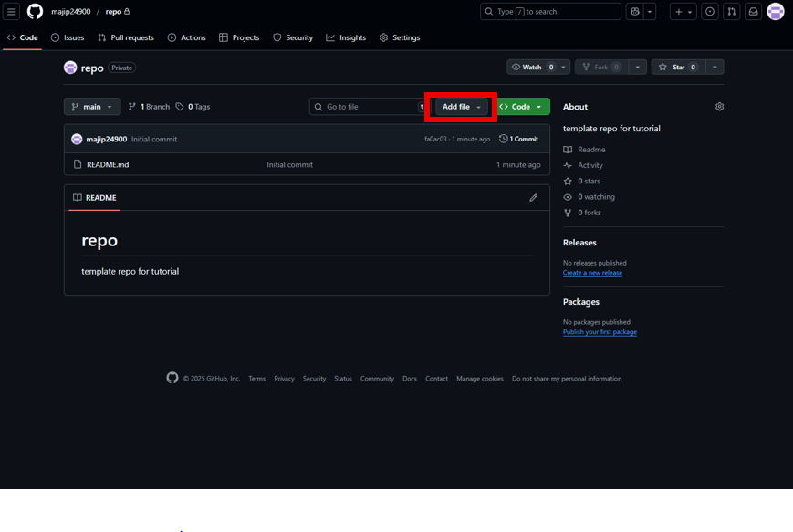Click the Go to file search field
The height and width of the screenshot is (532, 793).
pos(365,106)
